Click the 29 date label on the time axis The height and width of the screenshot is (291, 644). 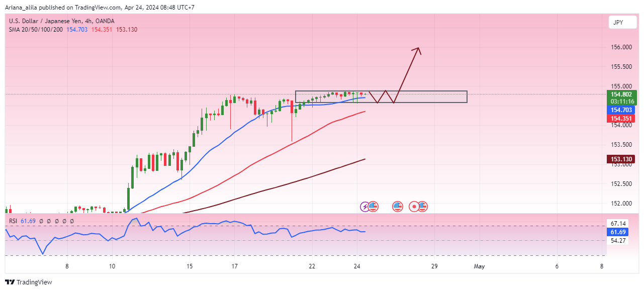(434, 266)
